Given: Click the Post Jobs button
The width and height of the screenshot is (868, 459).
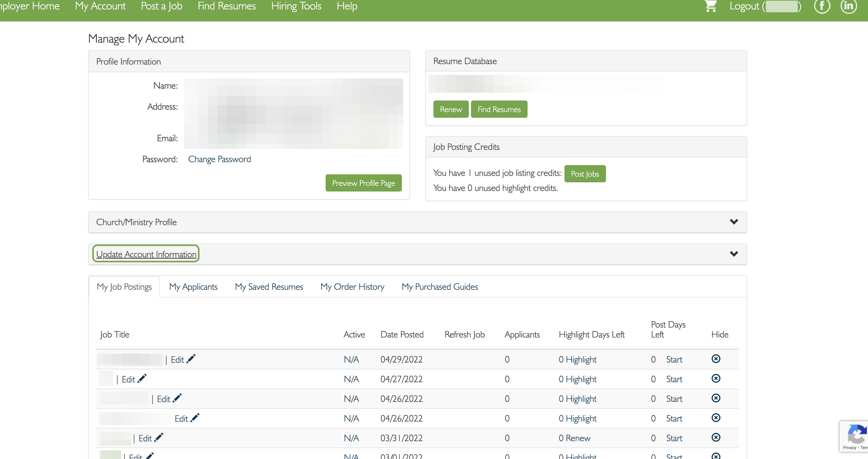Looking at the screenshot, I should click(x=585, y=174).
